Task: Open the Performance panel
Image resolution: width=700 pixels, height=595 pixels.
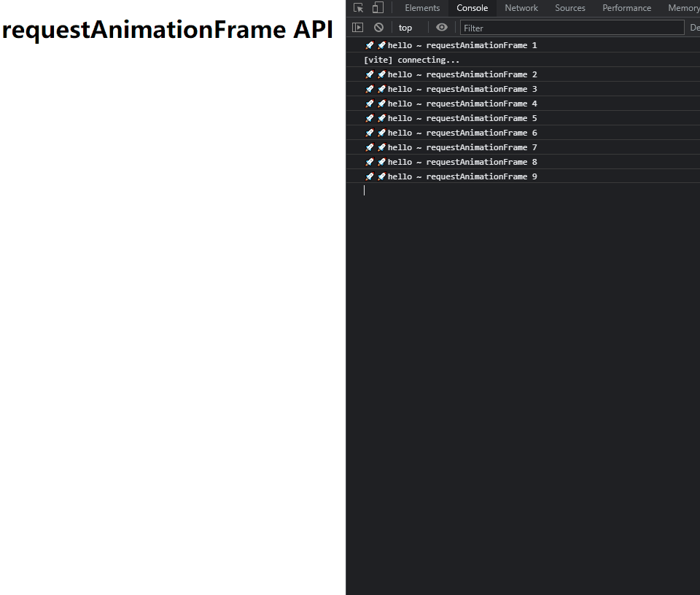Action: click(x=626, y=8)
